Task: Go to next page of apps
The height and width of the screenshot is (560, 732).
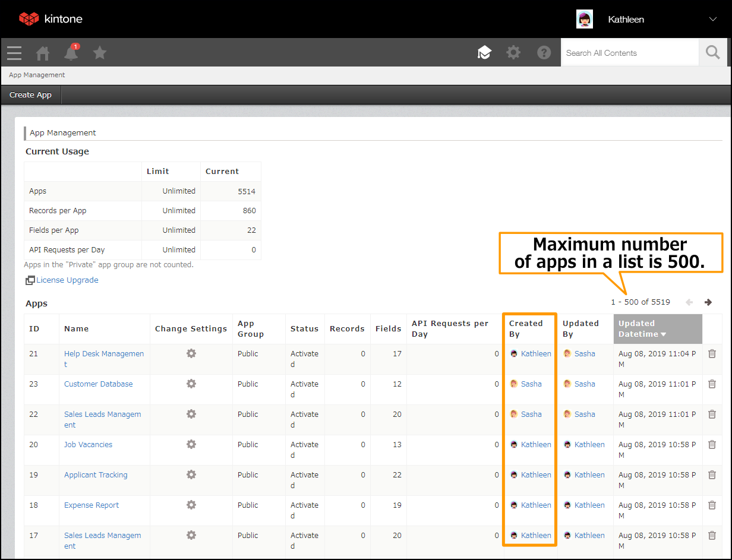Action: click(708, 302)
